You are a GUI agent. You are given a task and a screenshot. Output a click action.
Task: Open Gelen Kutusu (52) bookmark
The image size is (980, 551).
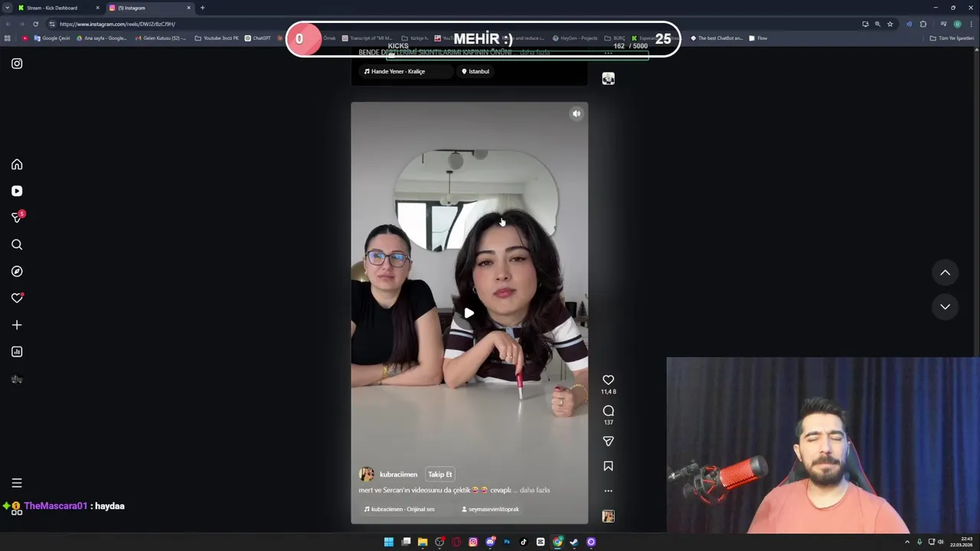[x=161, y=38]
